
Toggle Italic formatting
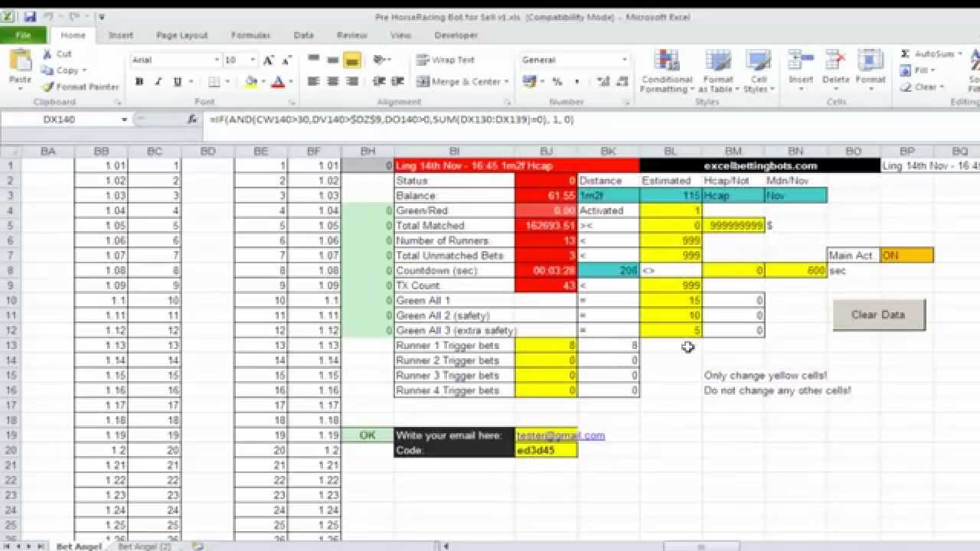(x=158, y=82)
